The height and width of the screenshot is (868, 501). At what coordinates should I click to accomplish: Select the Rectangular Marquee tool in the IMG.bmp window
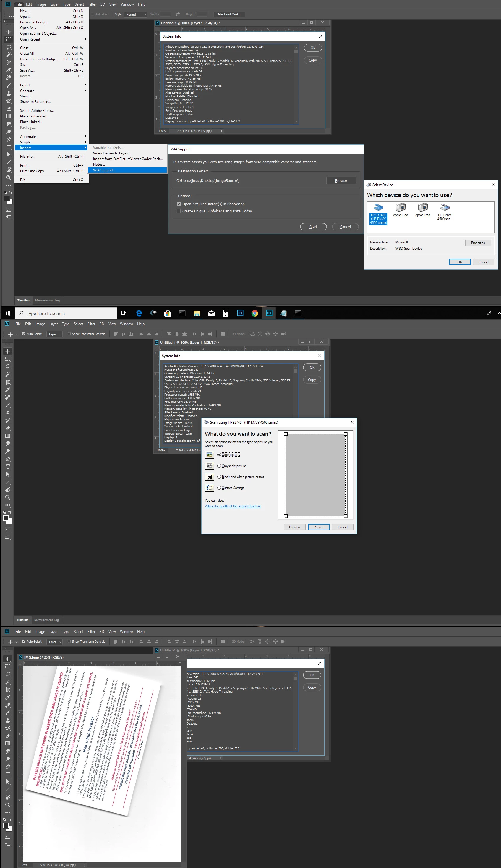tap(8, 667)
